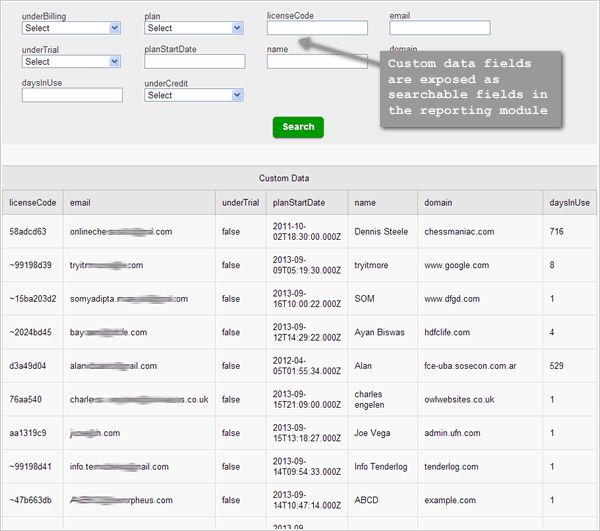The width and height of the screenshot is (600, 531).
Task: Select license code 58adcd63
Action: (x=28, y=231)
